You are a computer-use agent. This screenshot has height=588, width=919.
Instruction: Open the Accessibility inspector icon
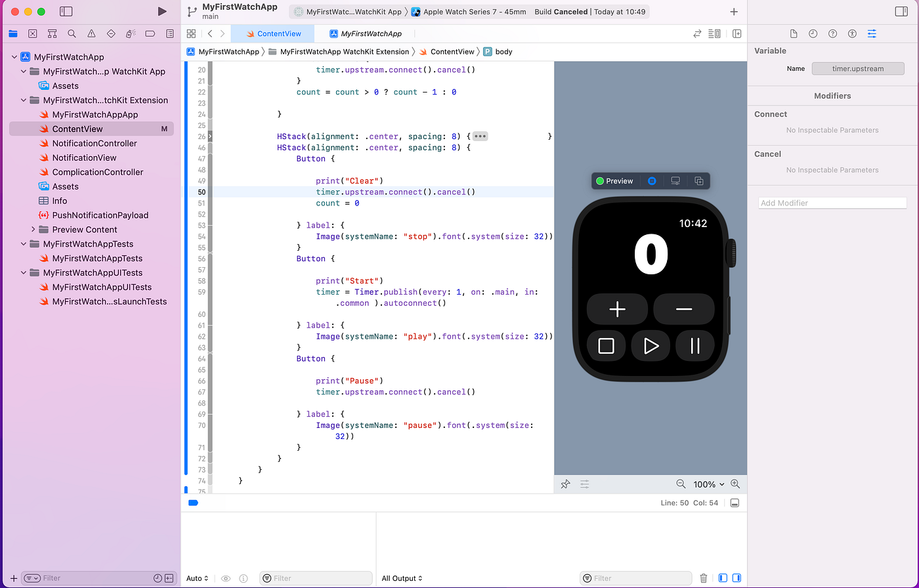pos(850,33)
